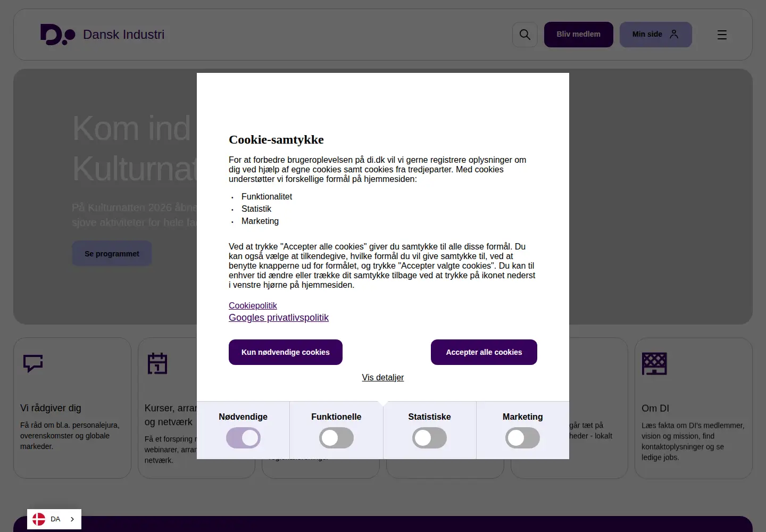Open the Vi rådgiver dig card title
Screen dimensions: 766x532
[x=51, y=408]
